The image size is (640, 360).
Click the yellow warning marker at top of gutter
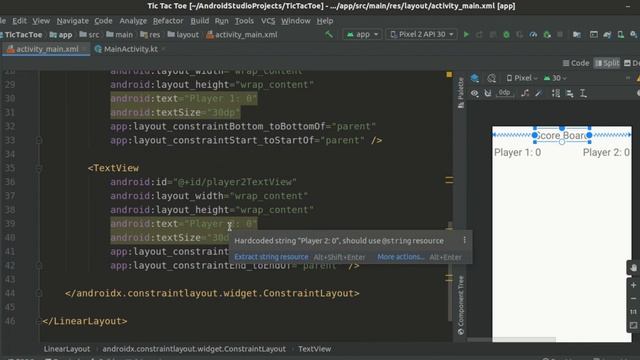[x=449, y=74]
